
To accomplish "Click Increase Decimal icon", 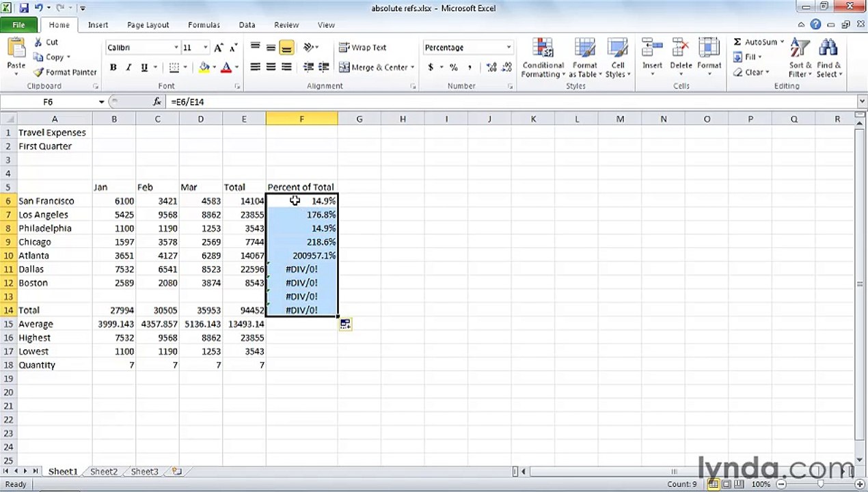I will (491, 68).
